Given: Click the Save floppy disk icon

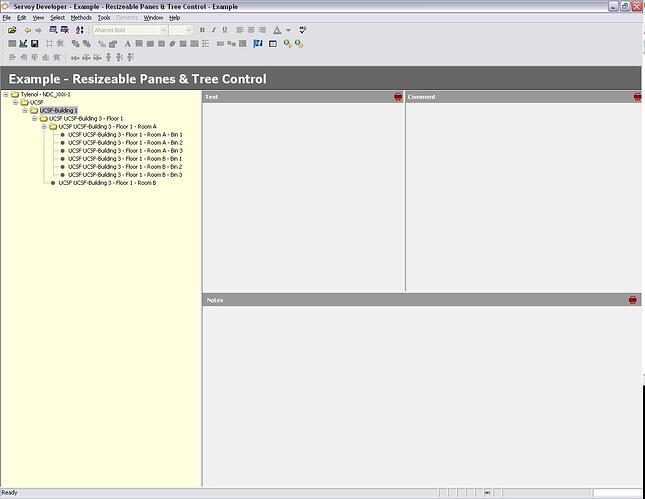Looking at the screenshot, I should pos(35,43).
